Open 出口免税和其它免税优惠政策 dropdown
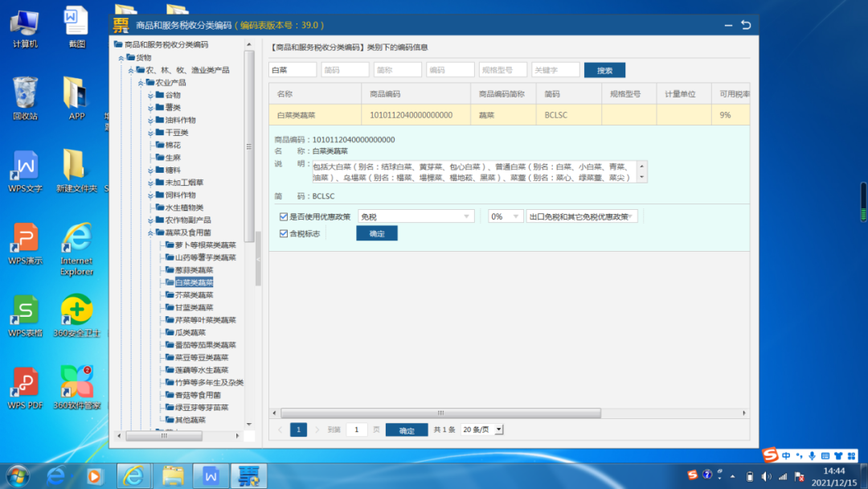 582,216
